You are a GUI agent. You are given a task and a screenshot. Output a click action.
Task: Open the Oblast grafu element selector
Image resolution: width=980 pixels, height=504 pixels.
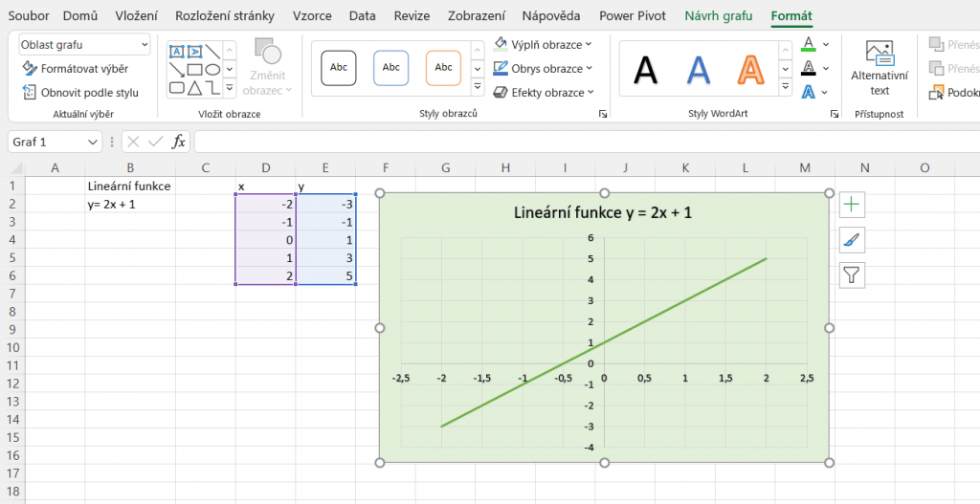[84, 45]
